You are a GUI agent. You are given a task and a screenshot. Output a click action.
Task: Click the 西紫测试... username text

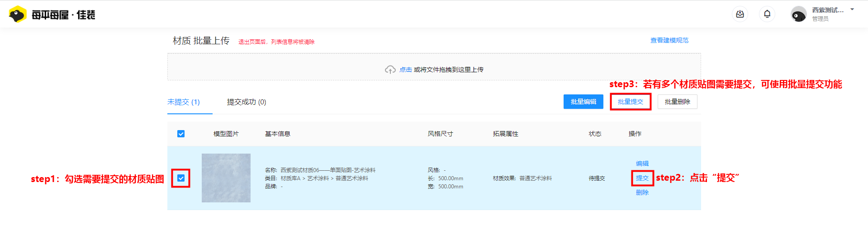(828, 10)
